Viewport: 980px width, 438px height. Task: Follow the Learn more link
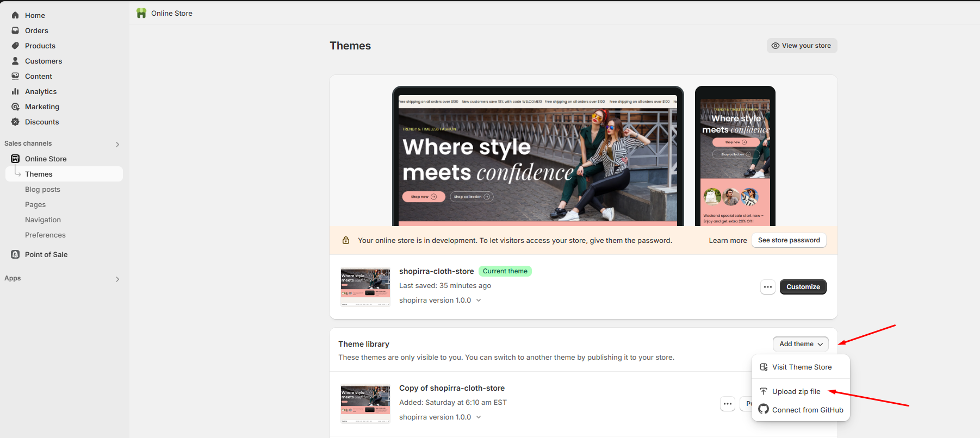(x=728, y=240)
